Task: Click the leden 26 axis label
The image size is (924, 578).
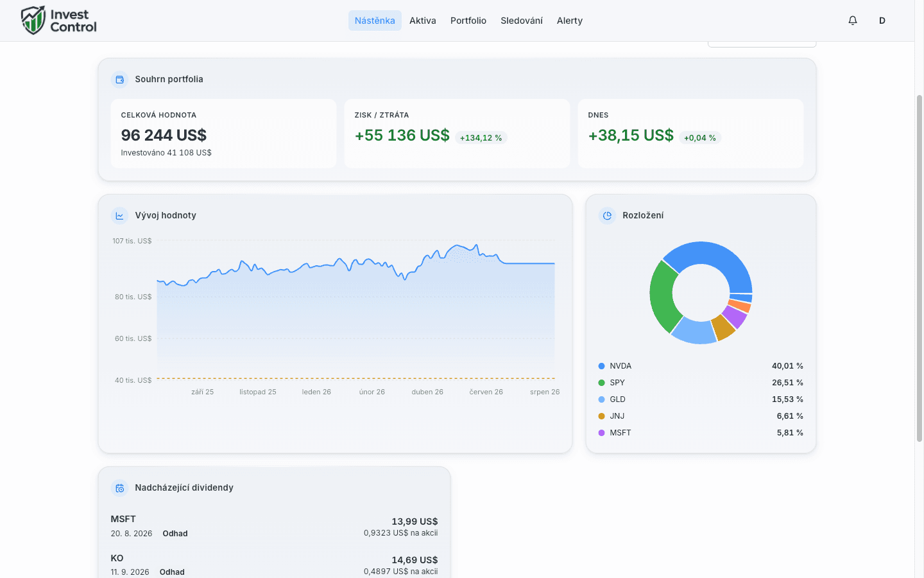Action: 316,392
